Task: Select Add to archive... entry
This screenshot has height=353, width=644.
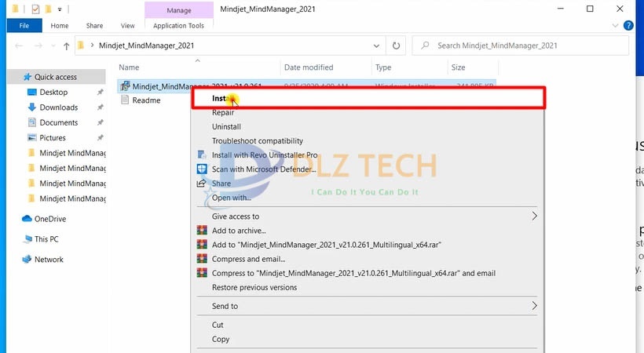Action: point(239,231)
